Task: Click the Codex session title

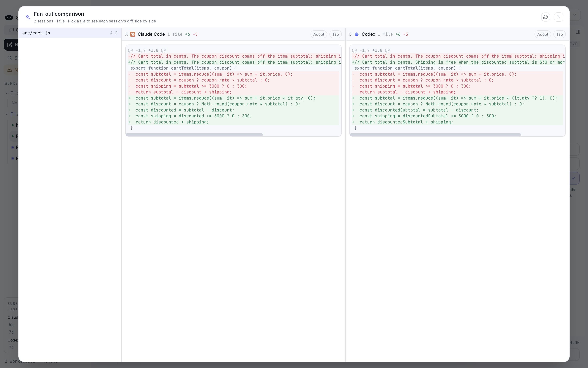Action: click(x=368, y=34)
